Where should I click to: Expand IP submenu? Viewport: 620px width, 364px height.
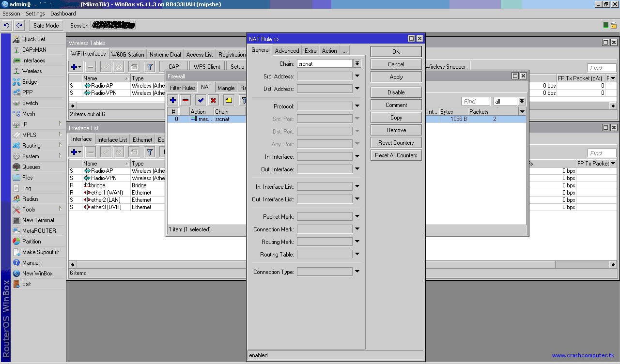tap(37, 124)
